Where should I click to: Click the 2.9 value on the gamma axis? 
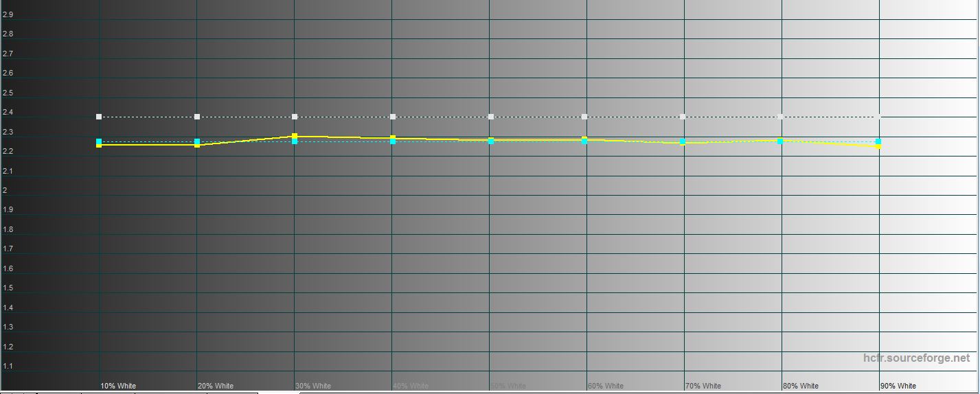click(8, 14)
